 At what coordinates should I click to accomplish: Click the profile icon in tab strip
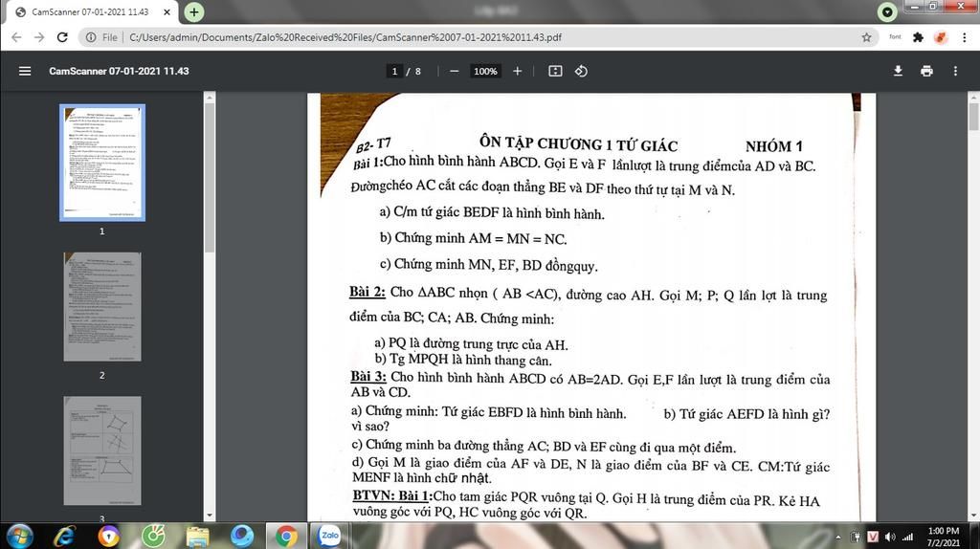[887, 11]
